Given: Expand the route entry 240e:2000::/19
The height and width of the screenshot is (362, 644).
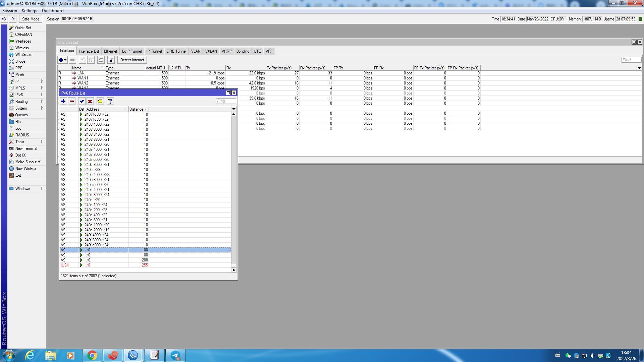Looking at the screenshot, I should (x=81, y=230).
